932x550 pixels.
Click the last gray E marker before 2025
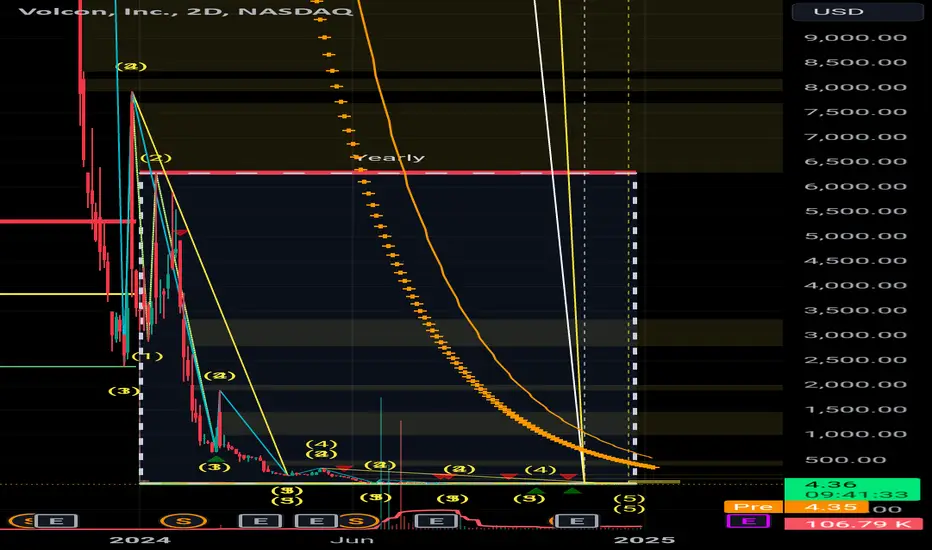pyautogui.click(x=577, y=521)
